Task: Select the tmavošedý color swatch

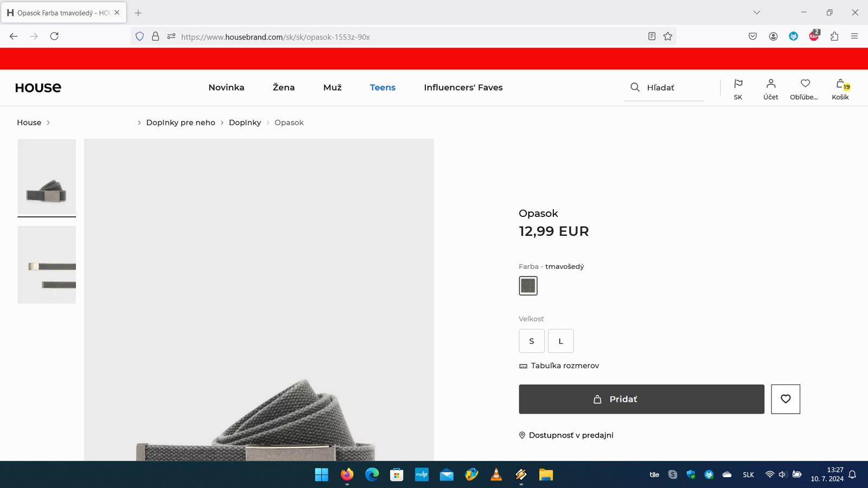Action: (528, 286)
